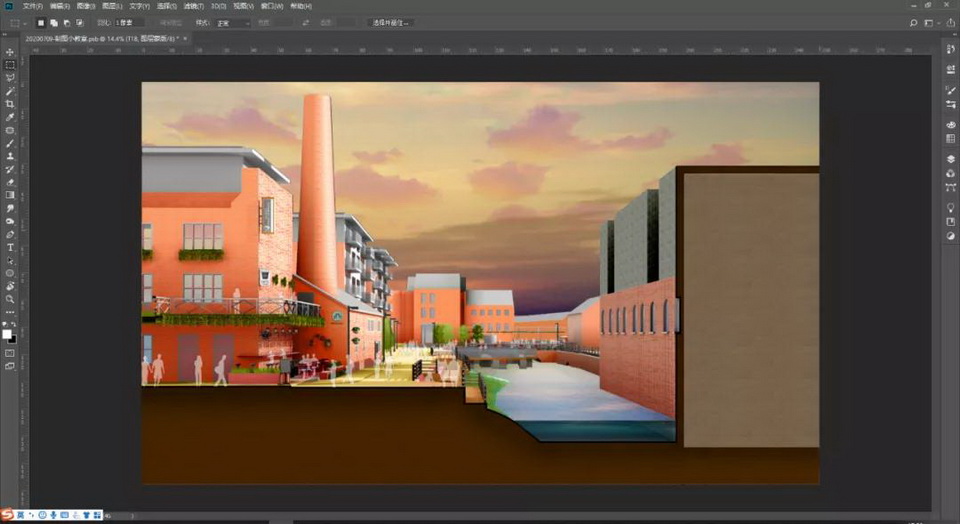Enable the New Selection mode button
This screenshot has height=524, width=960.
[41, 21]
